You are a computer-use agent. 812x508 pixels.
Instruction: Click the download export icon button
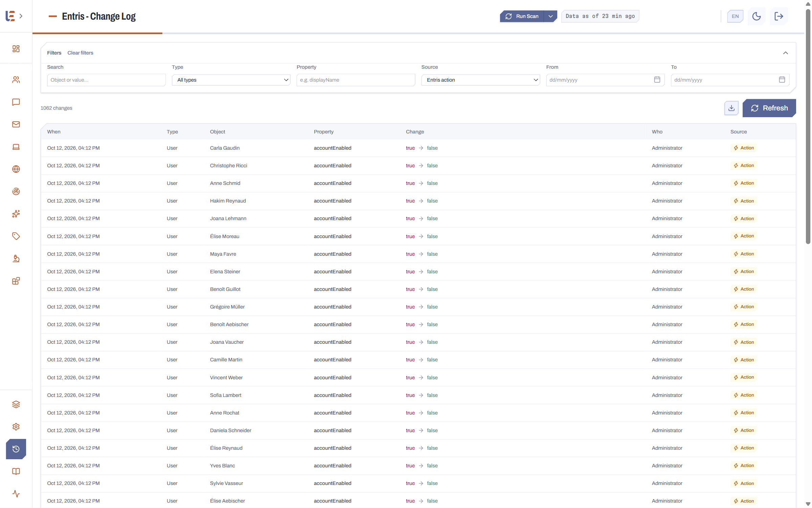coord(731,108)
